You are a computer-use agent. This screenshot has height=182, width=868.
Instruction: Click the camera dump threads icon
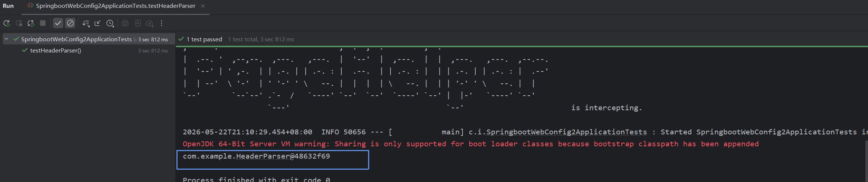125,23
